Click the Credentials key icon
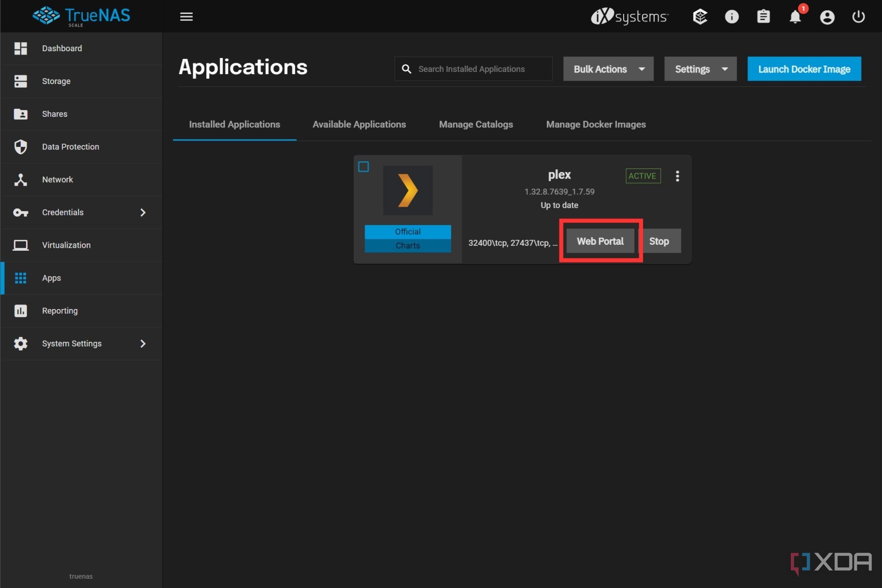Screen dimensions: 882x588 click(x=20, y=212)
